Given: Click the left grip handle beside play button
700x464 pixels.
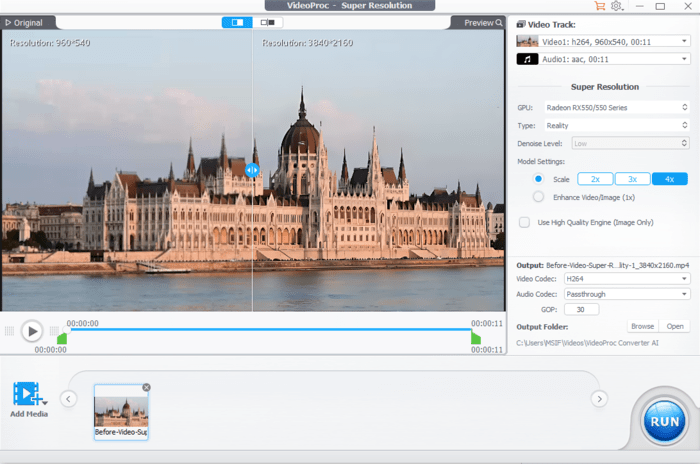Looking at the screenshot, I should [9, 331].
